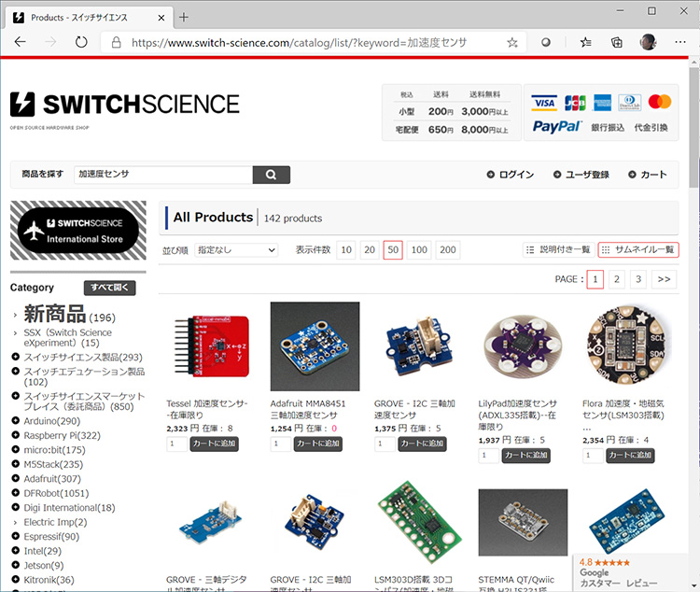Click the ユーザ登録 registration link
700x592 pixels.
(581, 175)
